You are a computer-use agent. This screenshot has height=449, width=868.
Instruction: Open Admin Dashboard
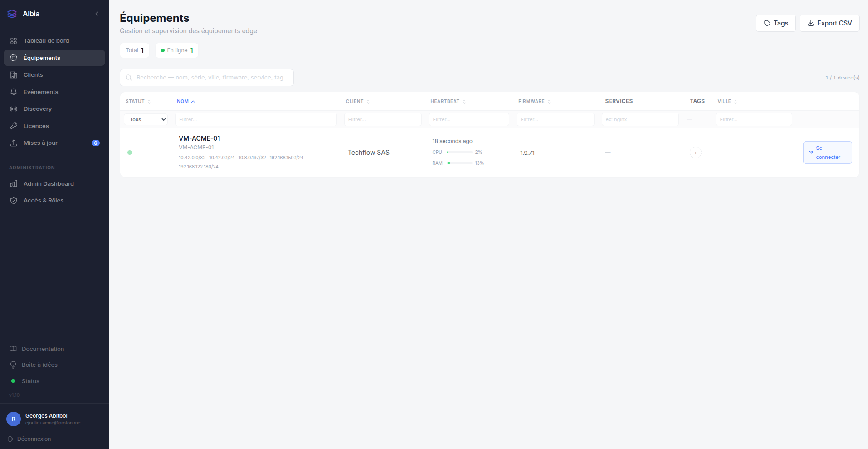(54, 184)
